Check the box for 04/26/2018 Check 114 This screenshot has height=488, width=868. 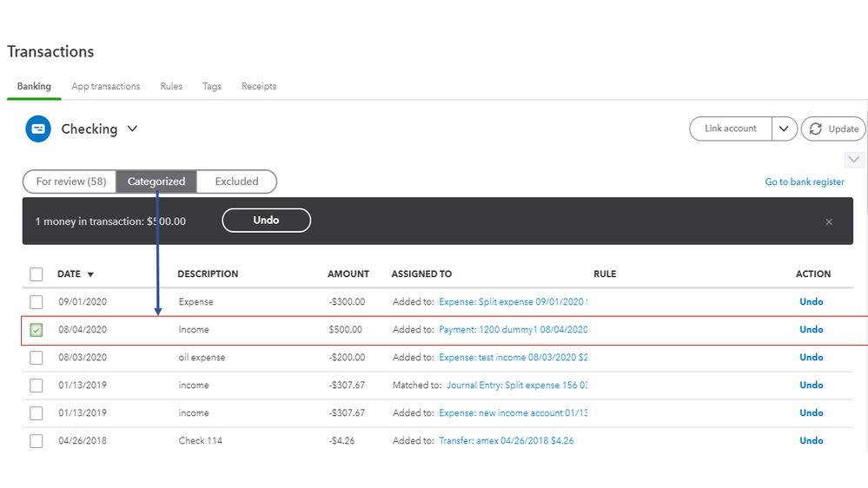[36, 441]
